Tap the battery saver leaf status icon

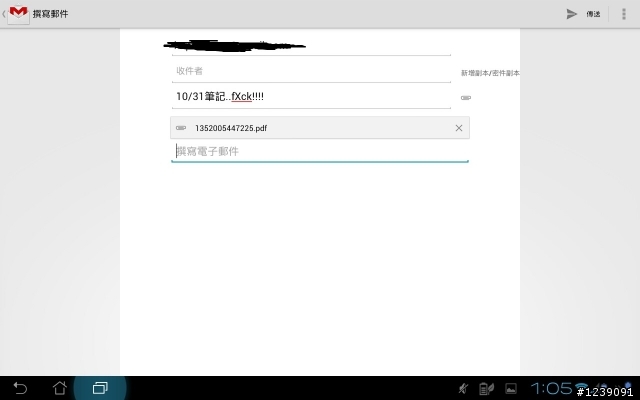coord(486,389)
